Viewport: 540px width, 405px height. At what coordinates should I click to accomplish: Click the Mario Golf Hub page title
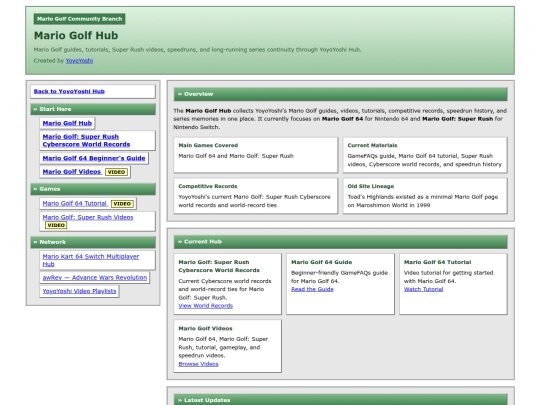pyautogui.click(x=76, y=35)
